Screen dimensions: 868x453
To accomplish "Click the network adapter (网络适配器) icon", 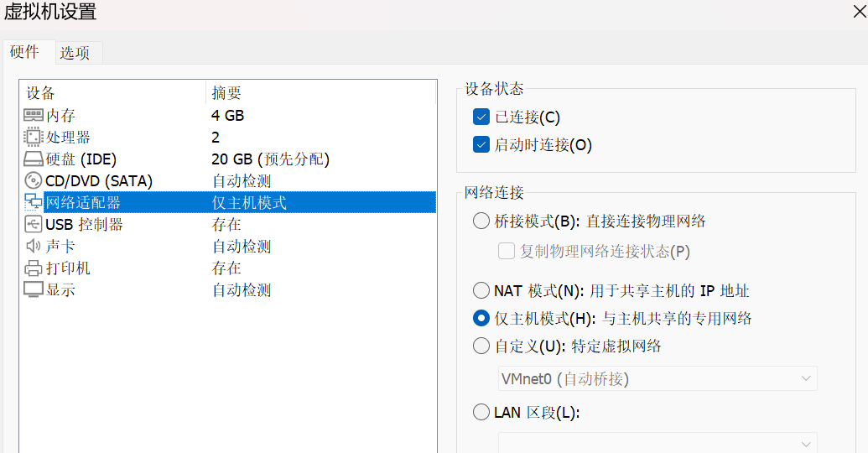I will 34,203.
